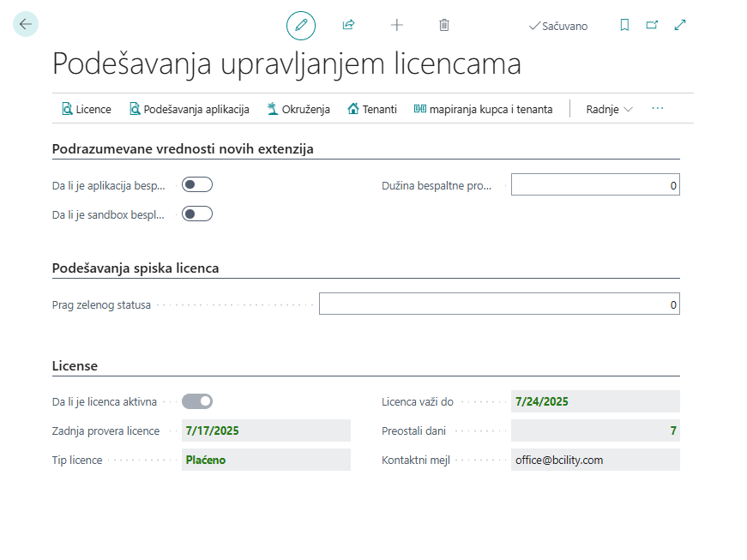The image size is (747, 560).
Task: Toggle 'Da li je aplikacija besplatna' switch
Action: click(x=196, y=184)
